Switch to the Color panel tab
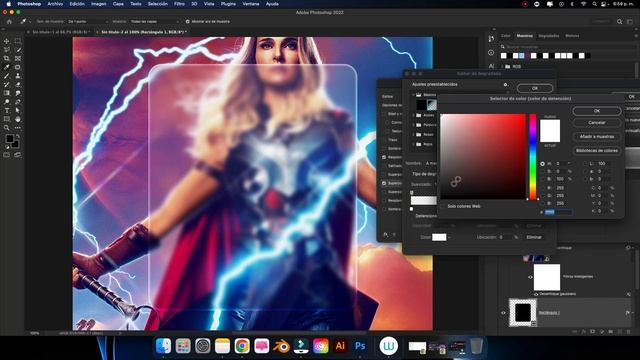640x360 pixels. coord(506,36)
